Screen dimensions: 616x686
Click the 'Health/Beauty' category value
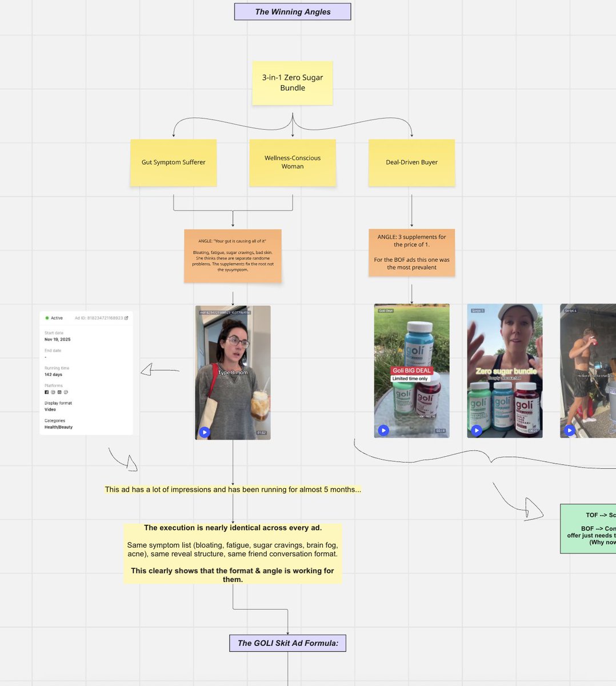click(x=59, y=427)
